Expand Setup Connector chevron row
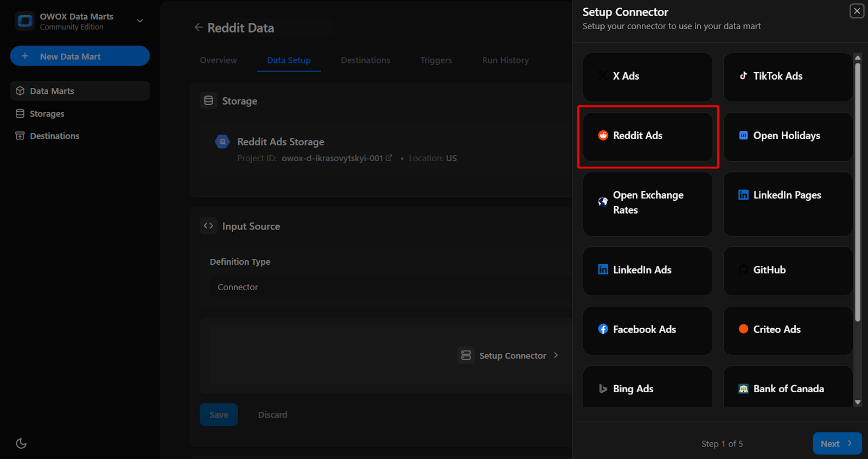 (508, 355)
